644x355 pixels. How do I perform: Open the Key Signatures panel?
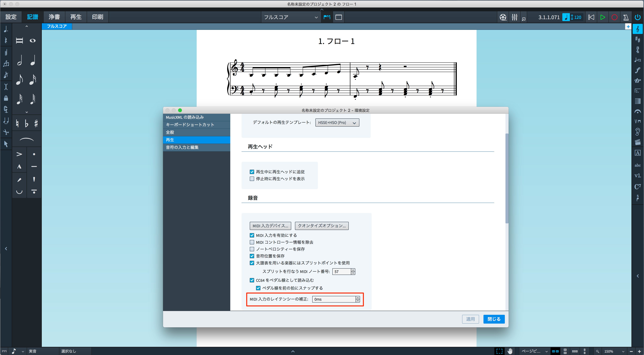pyautogui.click(x=638, y=39)
